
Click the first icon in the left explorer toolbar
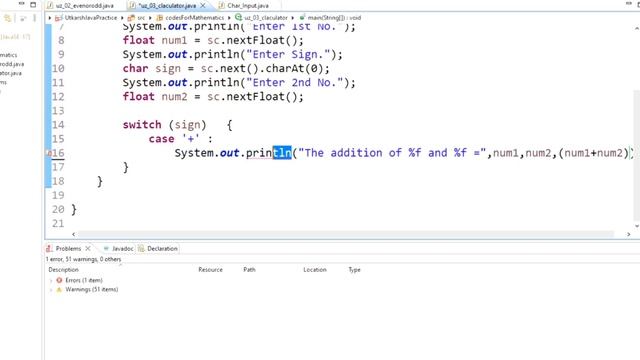[7, 18]
